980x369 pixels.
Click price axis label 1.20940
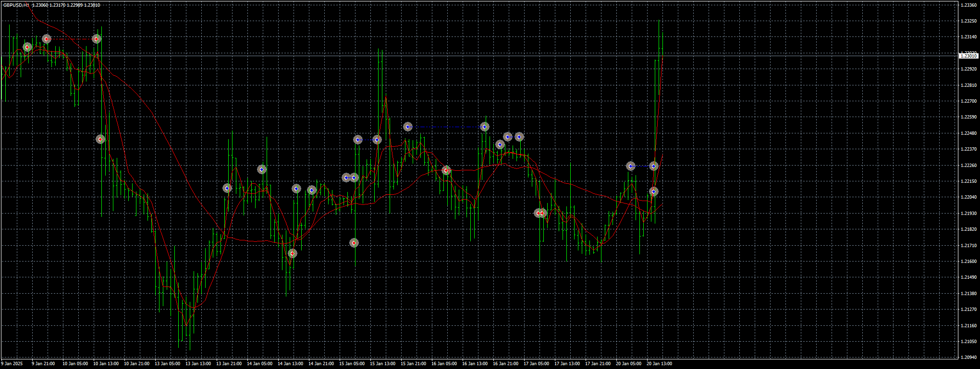[968, 357]
